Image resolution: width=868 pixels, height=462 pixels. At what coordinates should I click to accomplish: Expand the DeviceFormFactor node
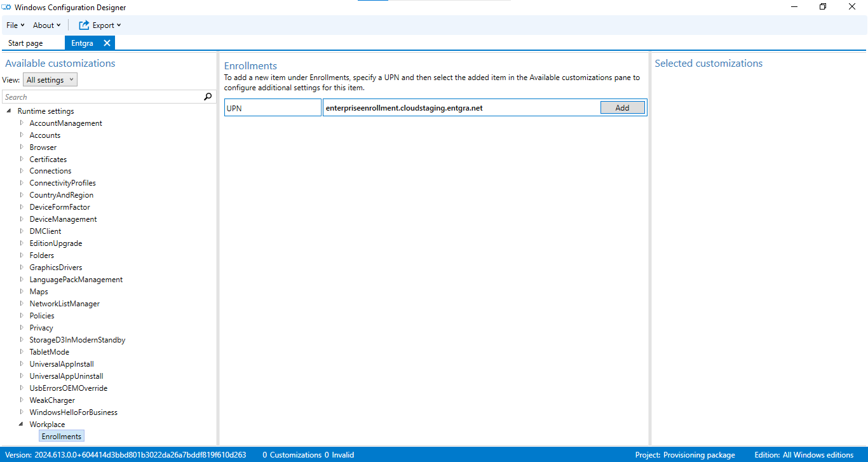coord(22,207)
